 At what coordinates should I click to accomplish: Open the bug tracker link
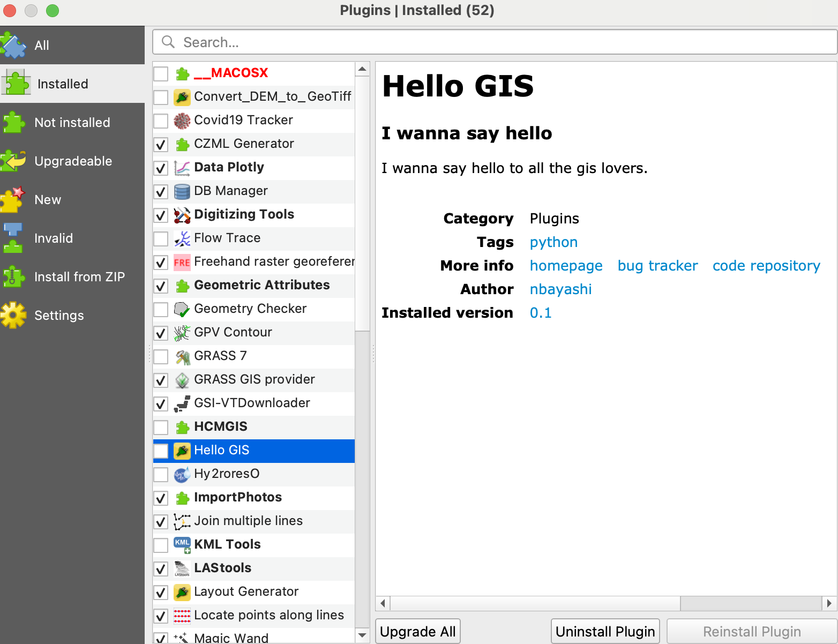657,265
